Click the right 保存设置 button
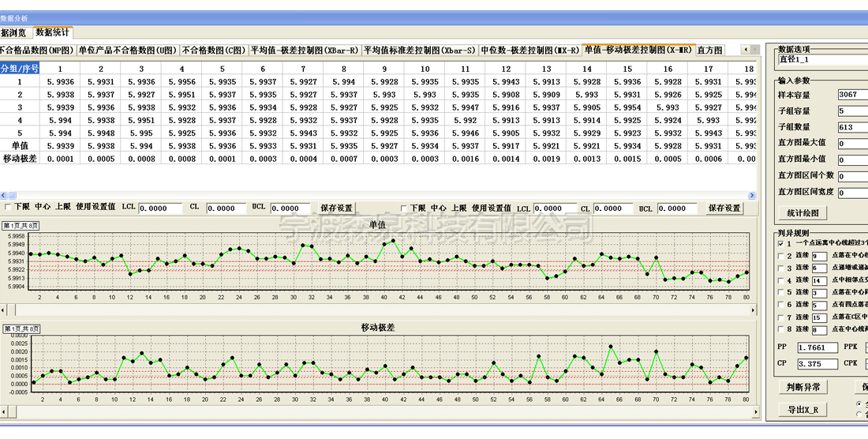The height and width of the screenshot is (439, 868). pos(724,208)
